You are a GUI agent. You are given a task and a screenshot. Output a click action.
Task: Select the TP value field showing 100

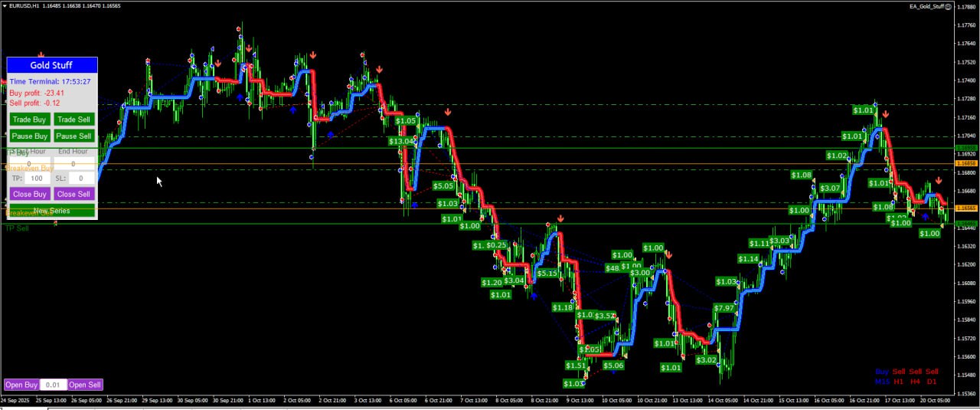pos(37,178)
